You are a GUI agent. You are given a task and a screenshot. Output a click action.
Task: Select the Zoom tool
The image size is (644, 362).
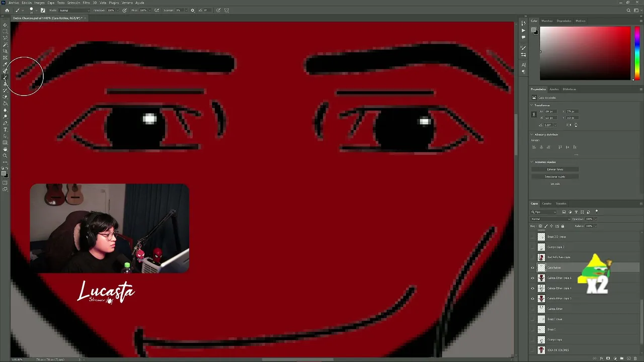coord(5,155)
